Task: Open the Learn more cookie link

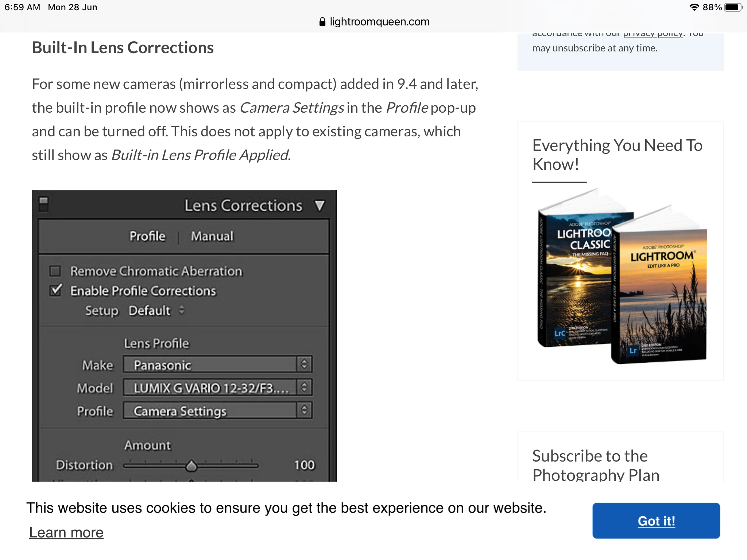Action: pos(66,533)
